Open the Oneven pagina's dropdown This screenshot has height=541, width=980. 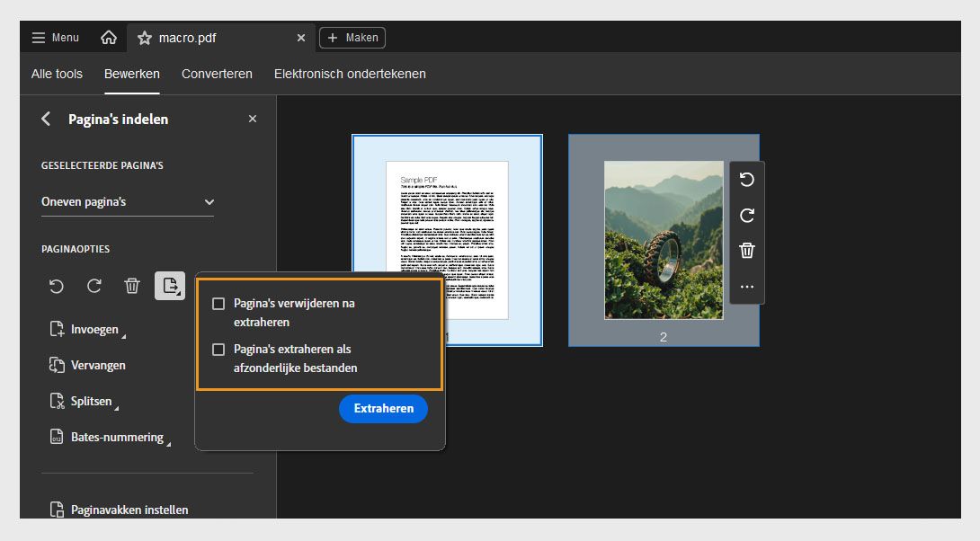pyautogui.click(x=128, y=202)
